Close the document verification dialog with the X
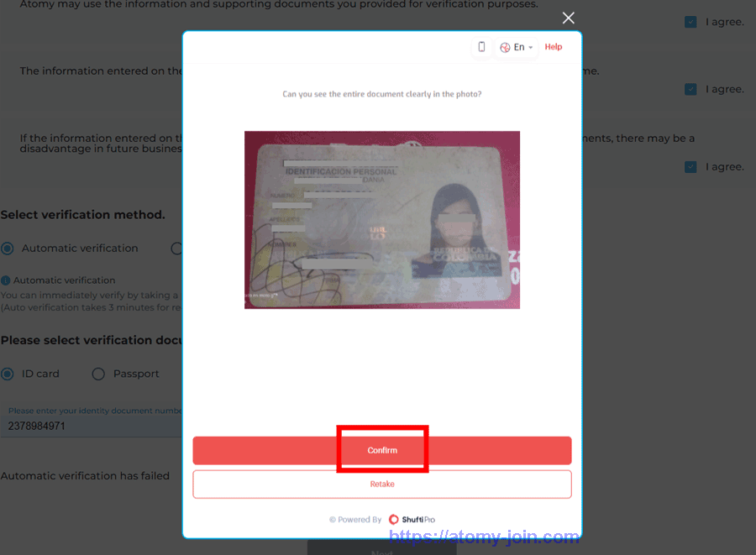Image resolution: width=756 pixels, height=555 pixels. tap(569, 18)
